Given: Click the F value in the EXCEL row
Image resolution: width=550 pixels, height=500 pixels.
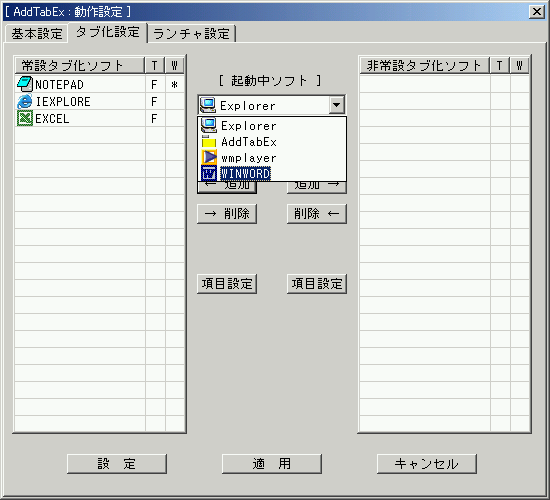Looking at the screenshot, I should coord(154,119).
